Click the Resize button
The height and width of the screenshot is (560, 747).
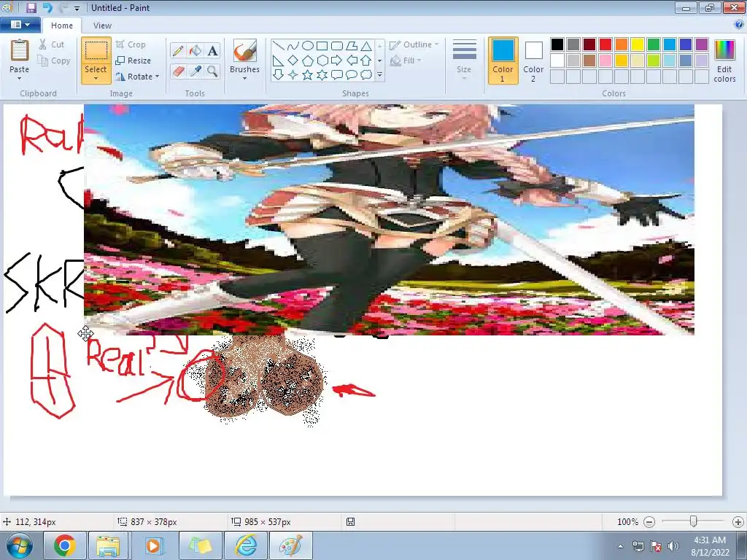(x=133, y=61)
